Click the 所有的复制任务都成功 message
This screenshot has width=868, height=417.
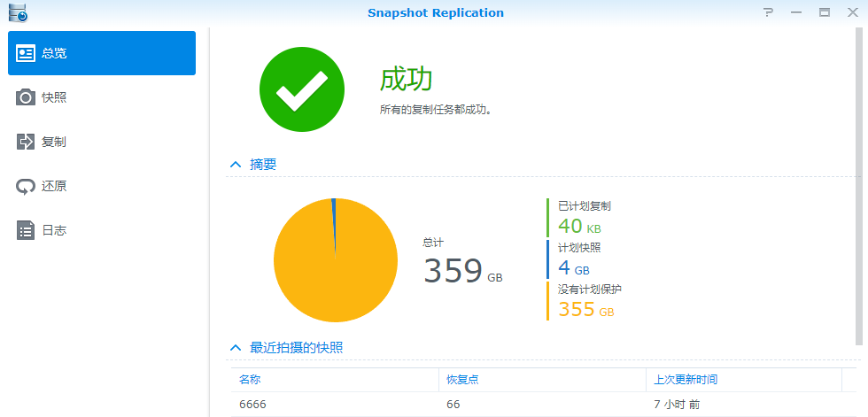coord(436,110)
